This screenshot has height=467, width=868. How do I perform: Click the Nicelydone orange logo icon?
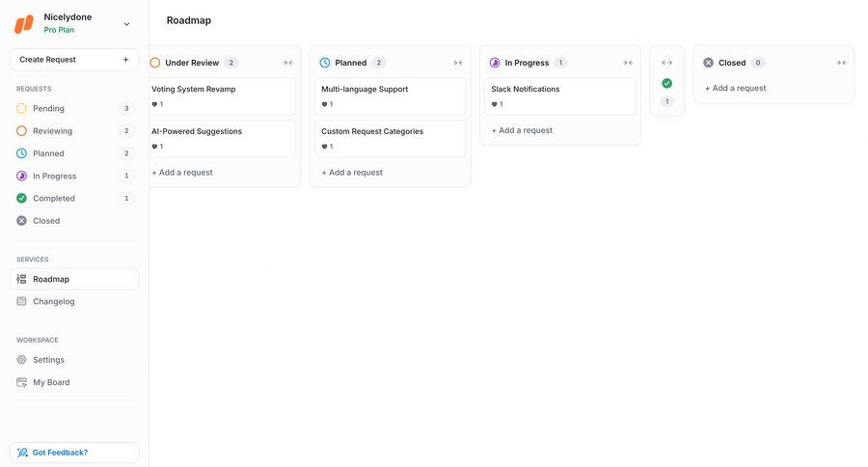pyautogui.click(x=24, y=23)
